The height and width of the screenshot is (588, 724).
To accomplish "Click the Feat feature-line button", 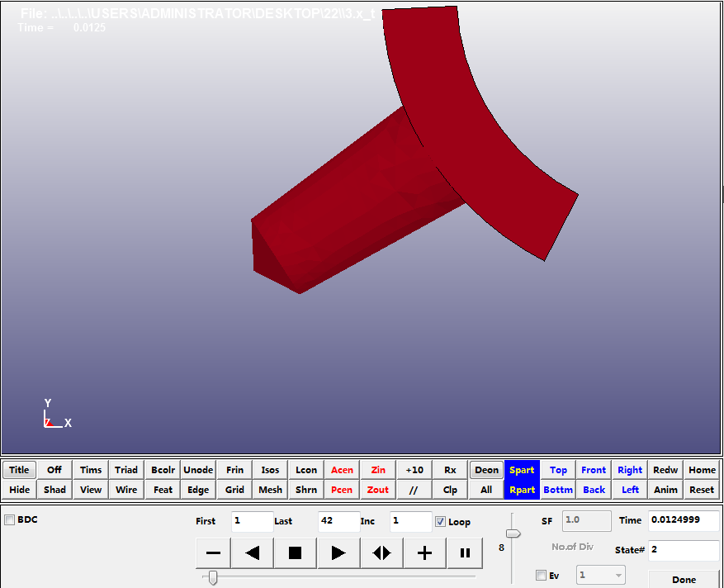I will tap(163, 490).
